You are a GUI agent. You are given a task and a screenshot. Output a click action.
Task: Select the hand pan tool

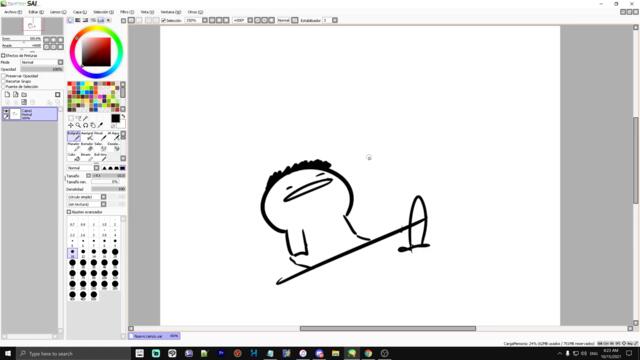click(93, 125)
